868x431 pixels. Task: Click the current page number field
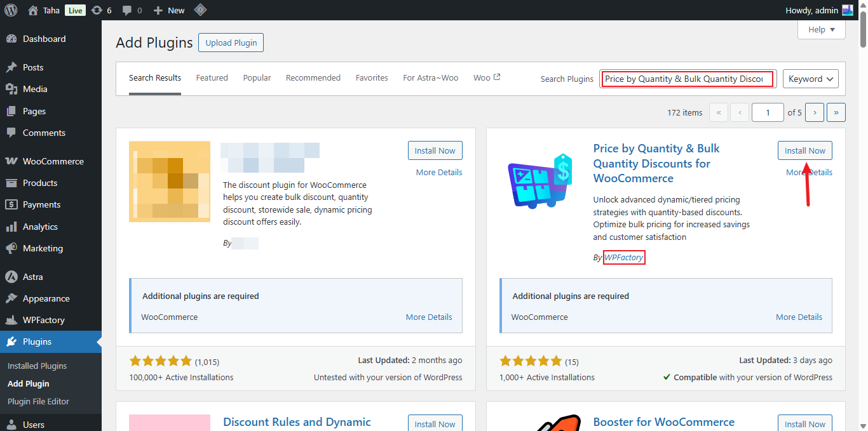tap(768, 112)
